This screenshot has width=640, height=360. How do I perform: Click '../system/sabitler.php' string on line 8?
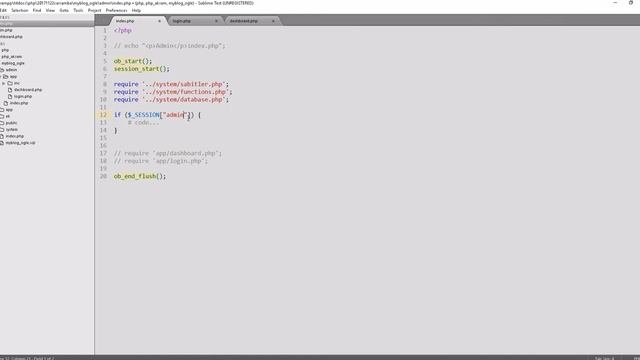pos(184,84)
